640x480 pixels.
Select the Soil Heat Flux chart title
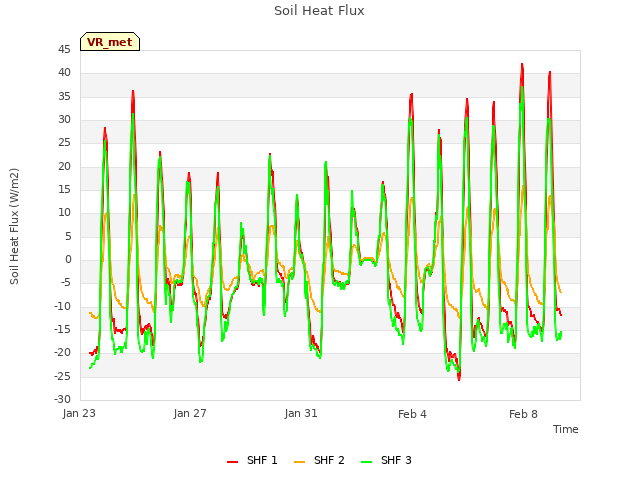[x=319, y=11]
